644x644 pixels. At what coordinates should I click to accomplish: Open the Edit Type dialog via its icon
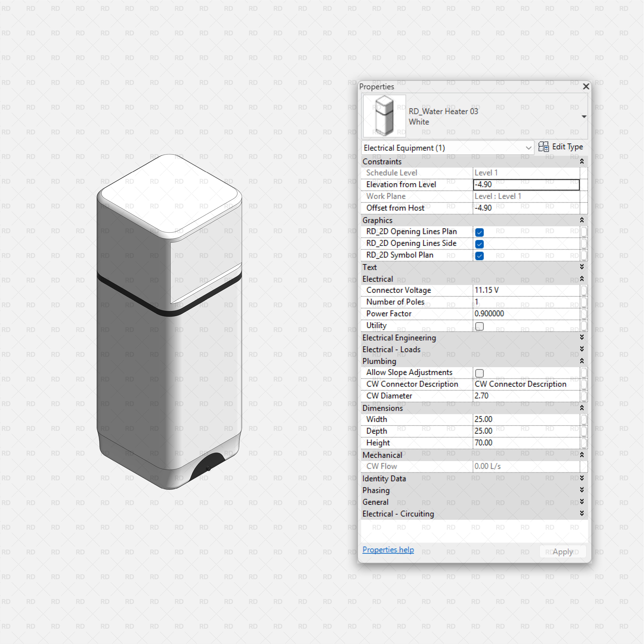pyautogui.click(x=543, y=147)
